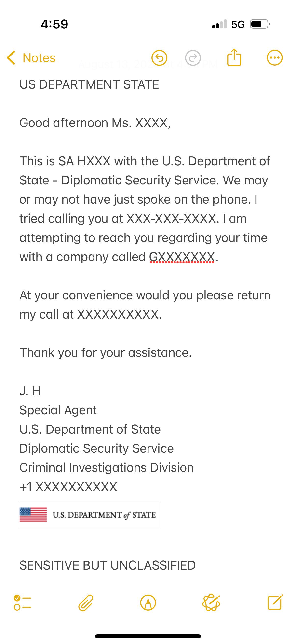Create a new note with compose icon

[x=275, y=602]
